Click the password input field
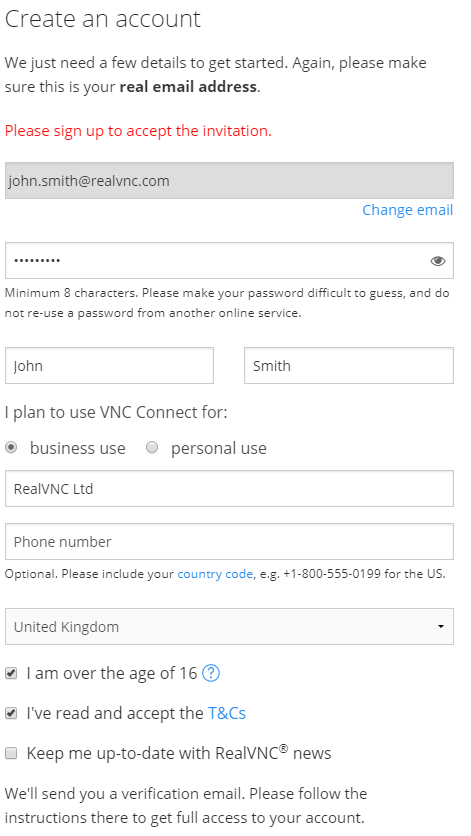Screen dimensions: 471x836 coord(229,261)
